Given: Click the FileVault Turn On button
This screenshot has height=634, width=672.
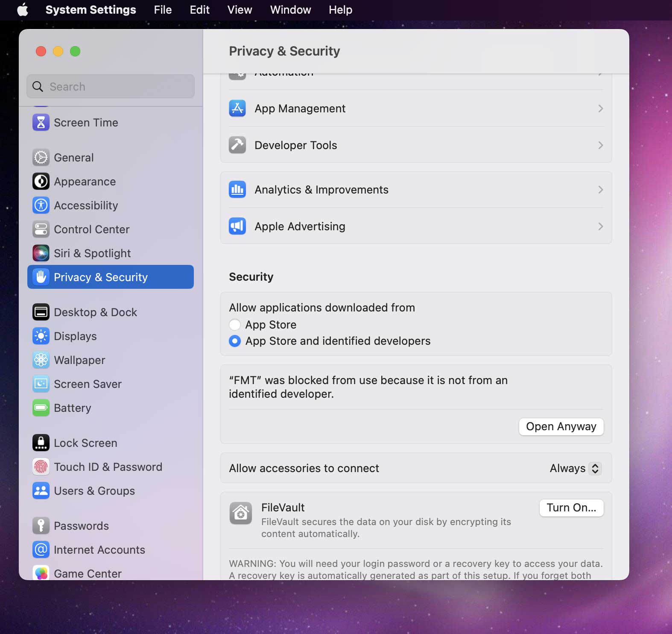Looking at the screenshot, I should (571, 508).
